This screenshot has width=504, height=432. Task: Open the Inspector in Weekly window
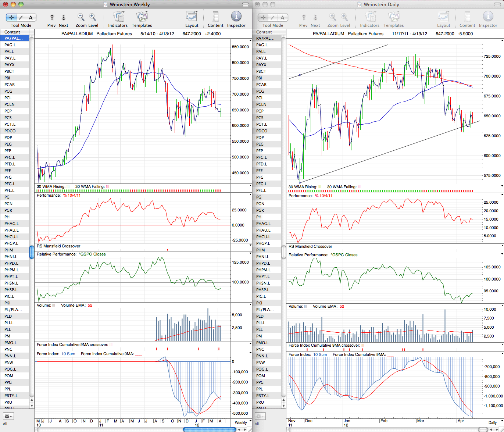[x=236, y=17]
